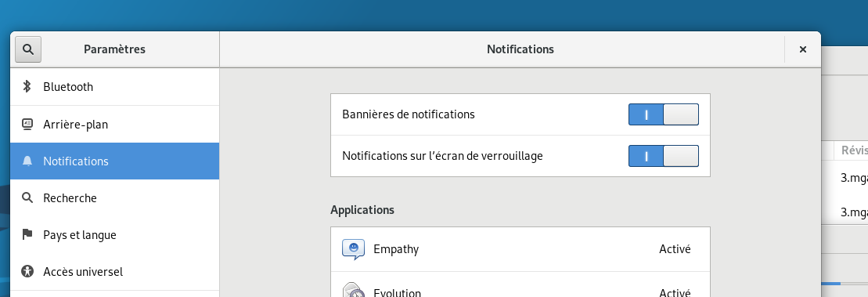868x297 pixels.
Task: Click the Recherche magnifier icon in sidebar
Action: tap(27, 197)
